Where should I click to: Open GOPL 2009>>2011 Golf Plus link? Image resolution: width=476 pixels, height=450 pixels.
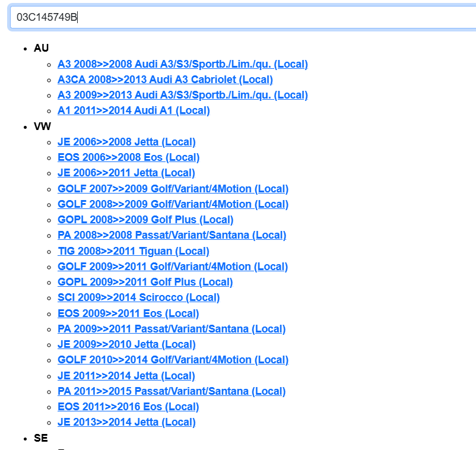coord(145,282)
